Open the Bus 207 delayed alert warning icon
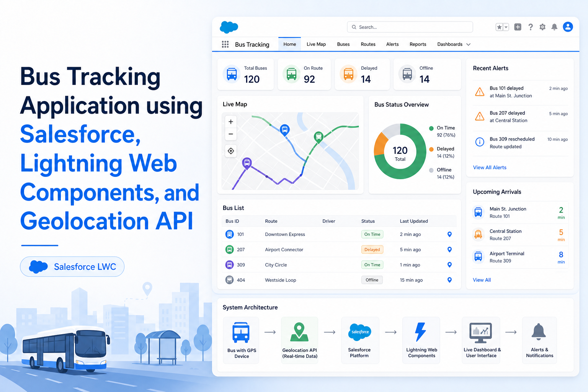The height and width of the screenshot is (392, 588). tap(480, 116)
